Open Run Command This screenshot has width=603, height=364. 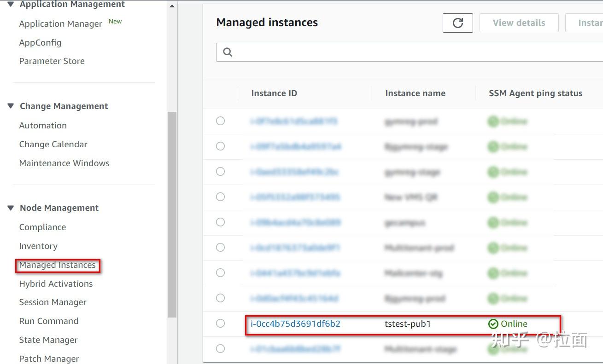pyautogui.click(x=48, y=321)
